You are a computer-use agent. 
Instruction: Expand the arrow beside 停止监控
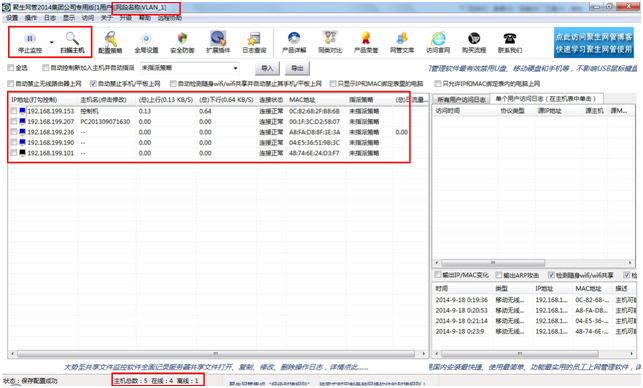coord(52,42)
